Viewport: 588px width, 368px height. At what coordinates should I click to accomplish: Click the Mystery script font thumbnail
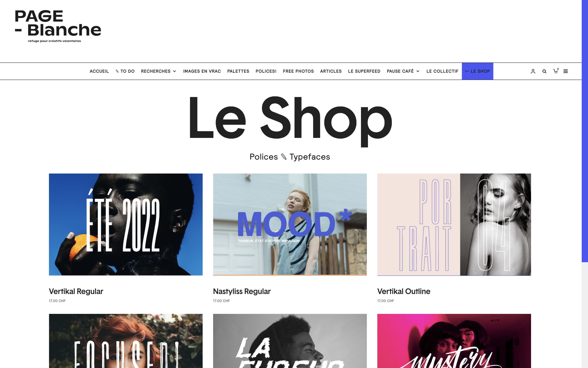point(454,341)
